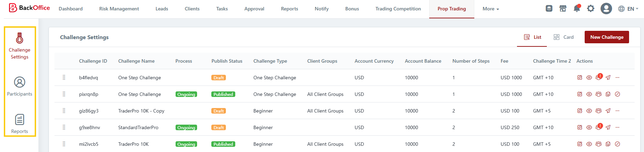
Task: Open the EN language dropdown
Action: pos(628,9)
